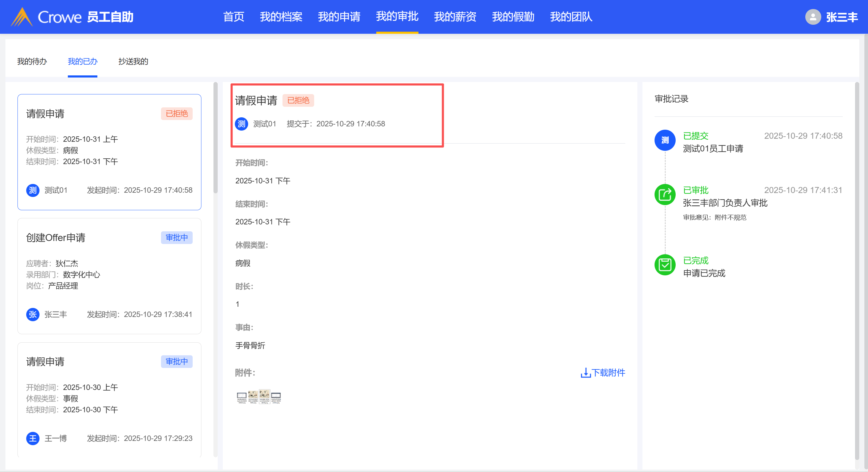Screen dimensions: 868x472
Task: Click 王一博's blue avatar circle
Action: [x=33, y=438]
